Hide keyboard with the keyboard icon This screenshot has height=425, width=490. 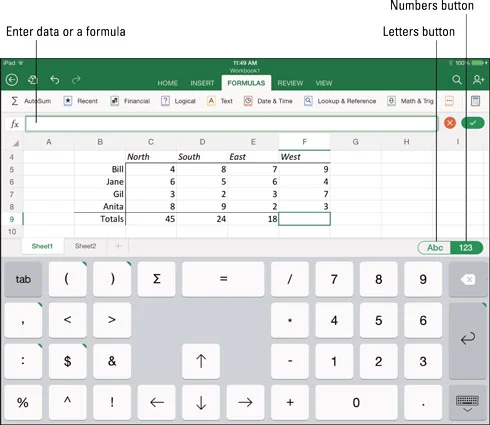pos(467,403)
